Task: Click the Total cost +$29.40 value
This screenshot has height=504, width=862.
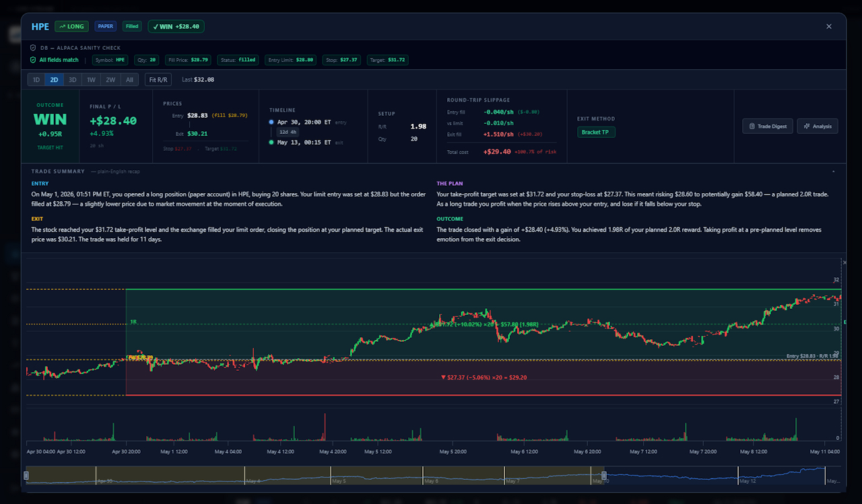Action: [497, 152]
